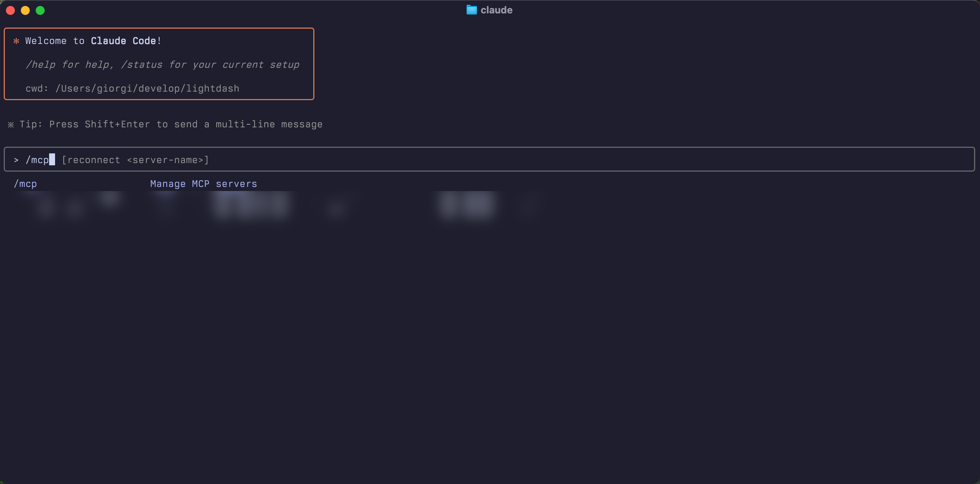This screenshot has height=484, width=980.
Task: Click the 'Welcome to Claude Code!' heading
Action: click(92, 41)
